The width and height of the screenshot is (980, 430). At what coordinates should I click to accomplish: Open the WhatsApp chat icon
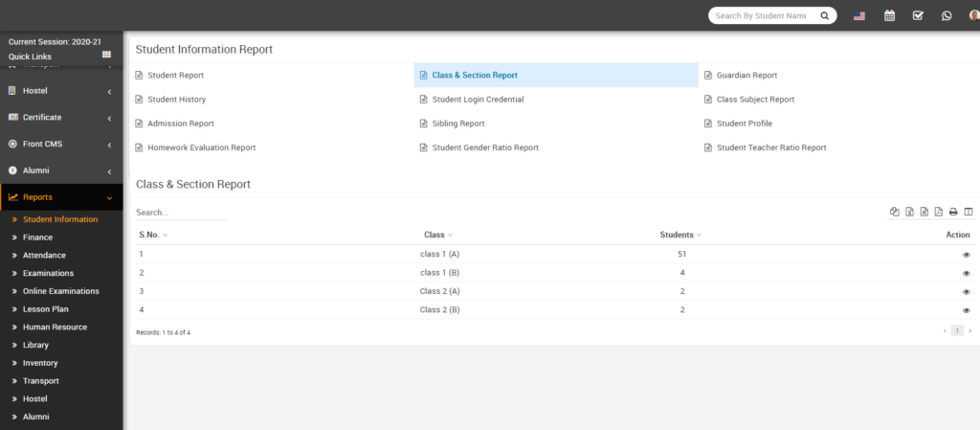[947, 15]
